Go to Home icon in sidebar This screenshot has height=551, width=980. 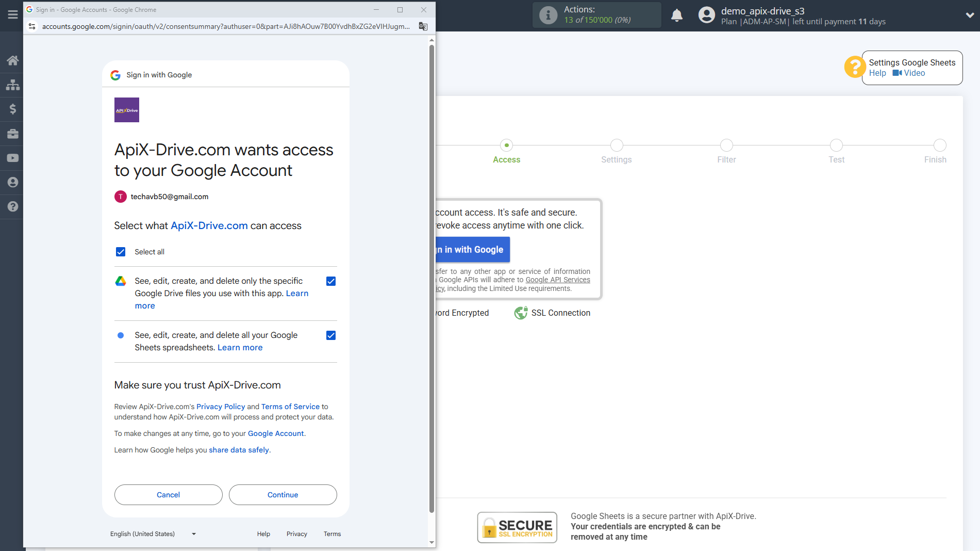coord(12,60)
